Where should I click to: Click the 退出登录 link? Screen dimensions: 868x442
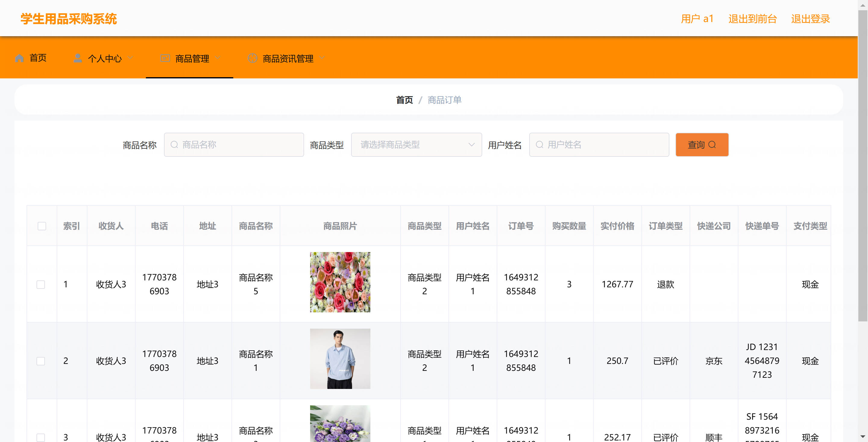click(x=810, y=19)
